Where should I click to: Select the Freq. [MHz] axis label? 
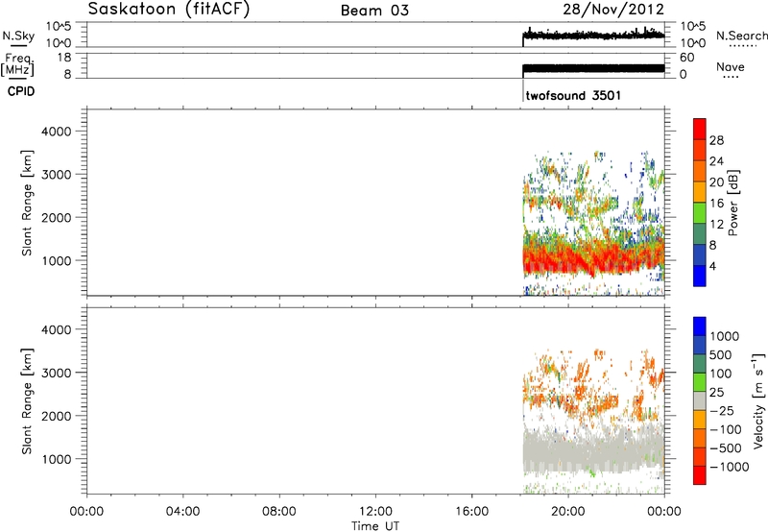click(18, 64)
